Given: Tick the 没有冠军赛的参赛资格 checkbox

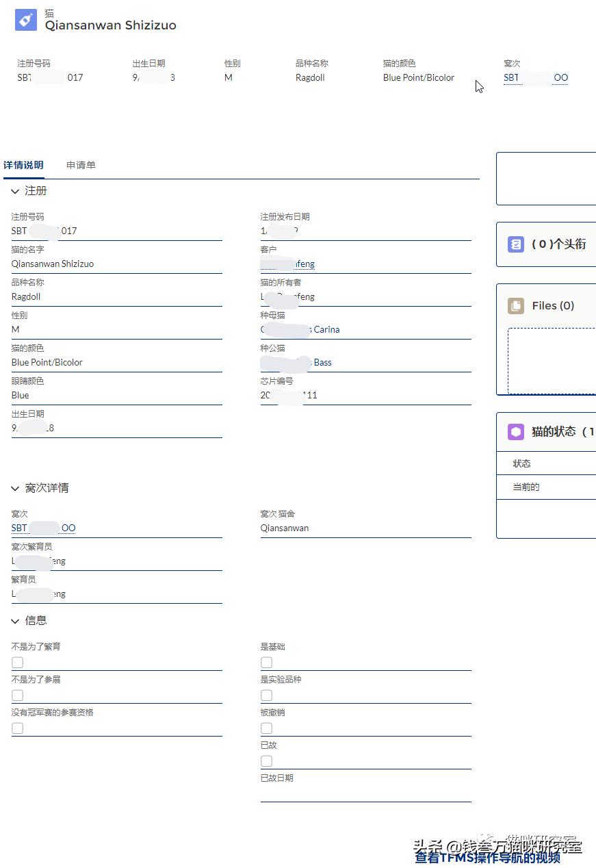Looking at the screenshot, I should (x=16, y=728).
